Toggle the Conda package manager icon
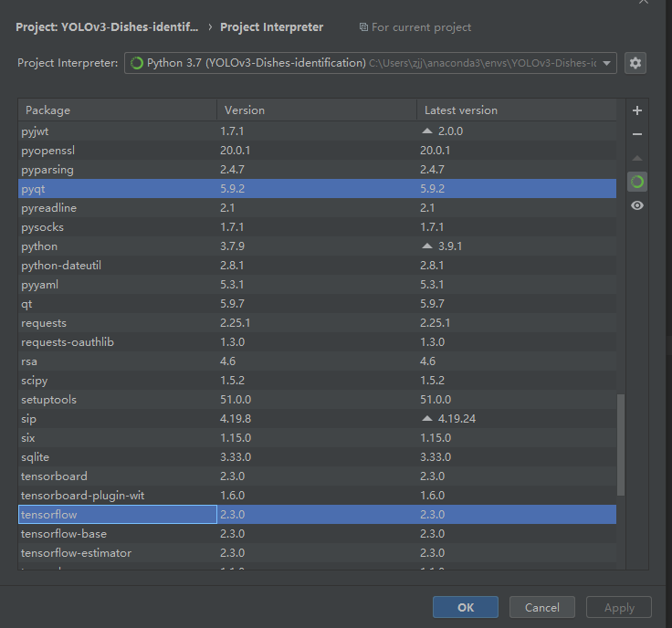Screen dimensions: 672x628 pyautogui.click(x=637, y=182)
